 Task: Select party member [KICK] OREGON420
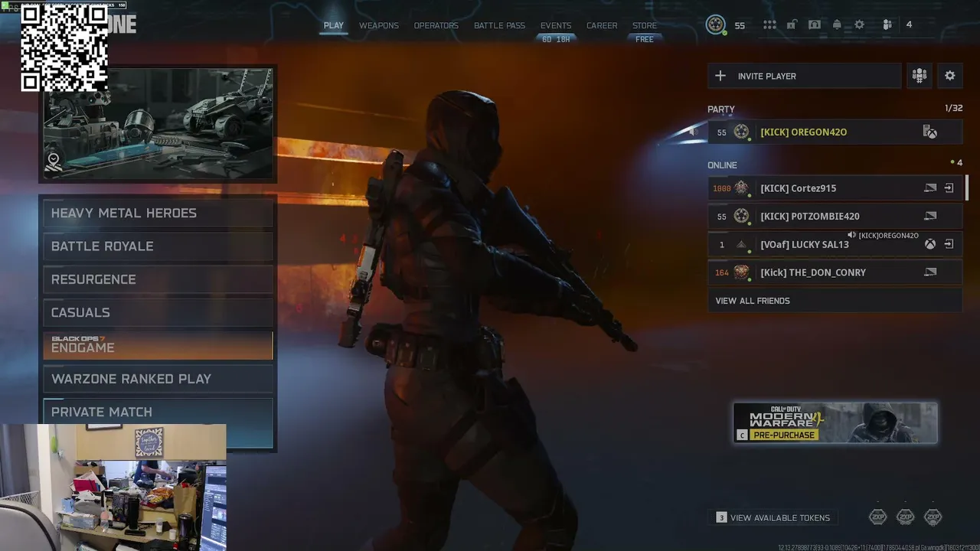835,132
